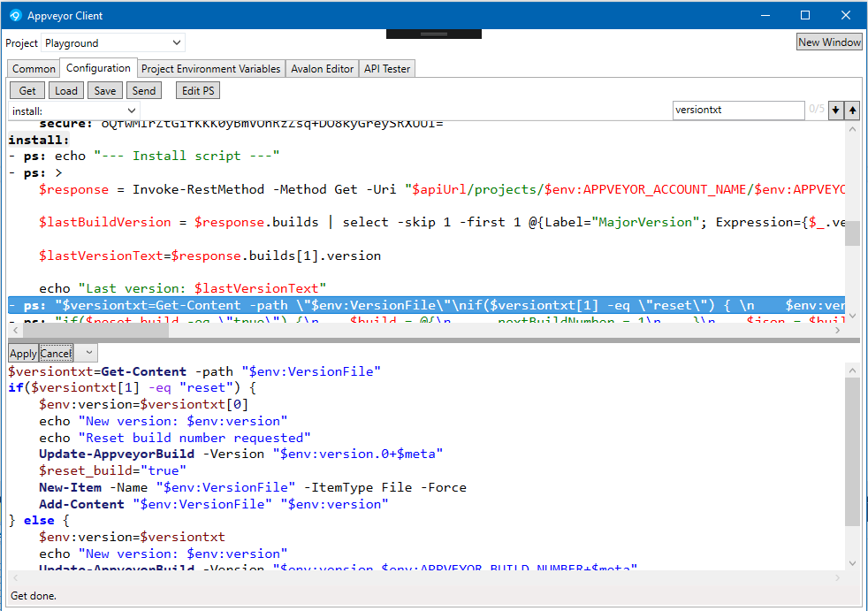The image size is (868, 611).
Task: Click $response = Invoke-RestMethod line
Action: click(442, 189)
